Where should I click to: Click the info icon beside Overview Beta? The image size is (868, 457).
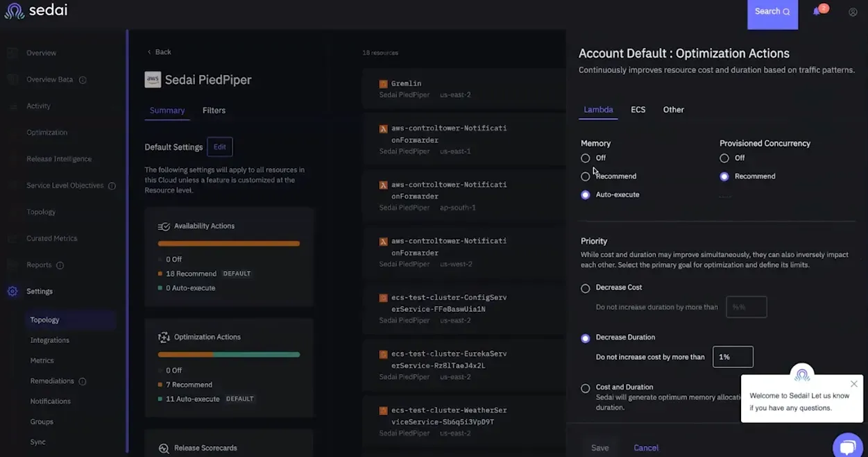click(x=83, y=80)
